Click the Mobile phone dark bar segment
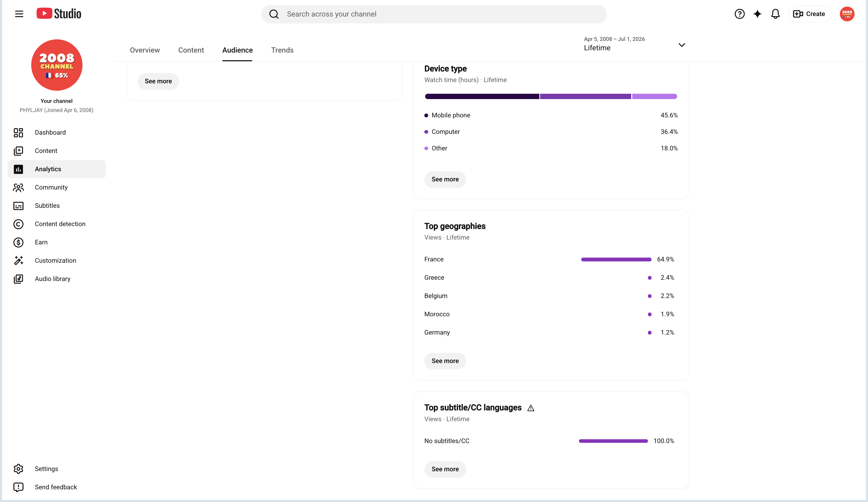The height and width of the screenshot is (502, 868). (482, 97)
